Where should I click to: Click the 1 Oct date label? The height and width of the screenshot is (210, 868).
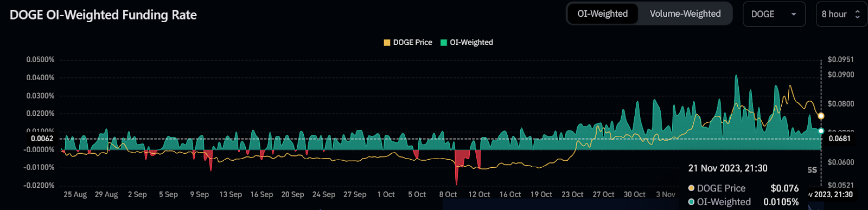[386, 194]
